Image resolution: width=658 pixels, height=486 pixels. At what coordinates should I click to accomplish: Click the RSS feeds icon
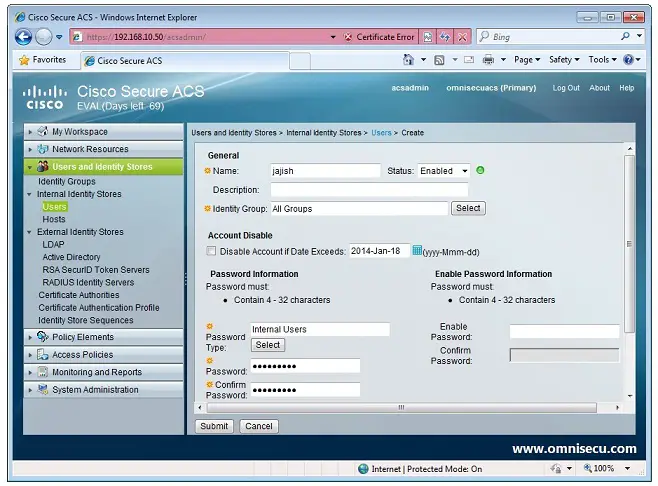click(x=439, y=60)
